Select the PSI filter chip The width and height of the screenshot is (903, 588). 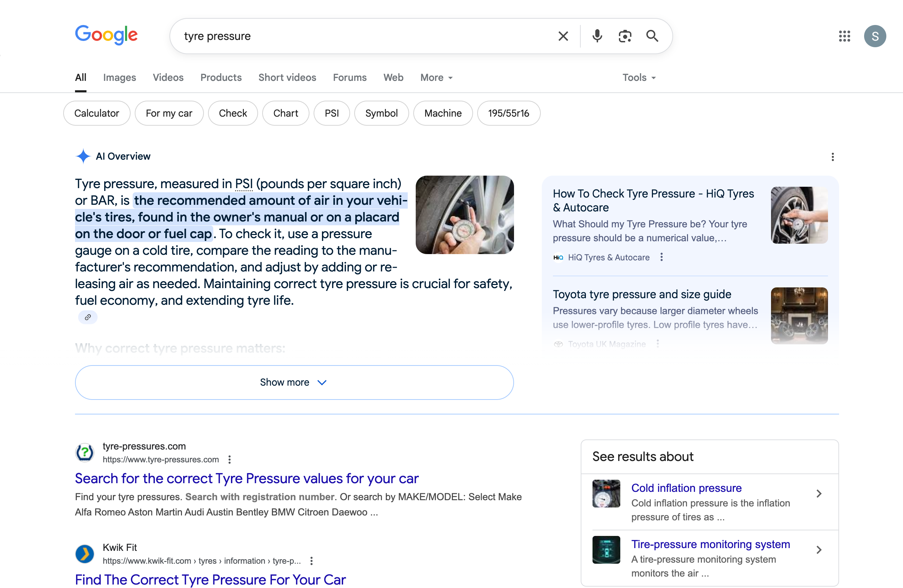click(x=332, y=113)
